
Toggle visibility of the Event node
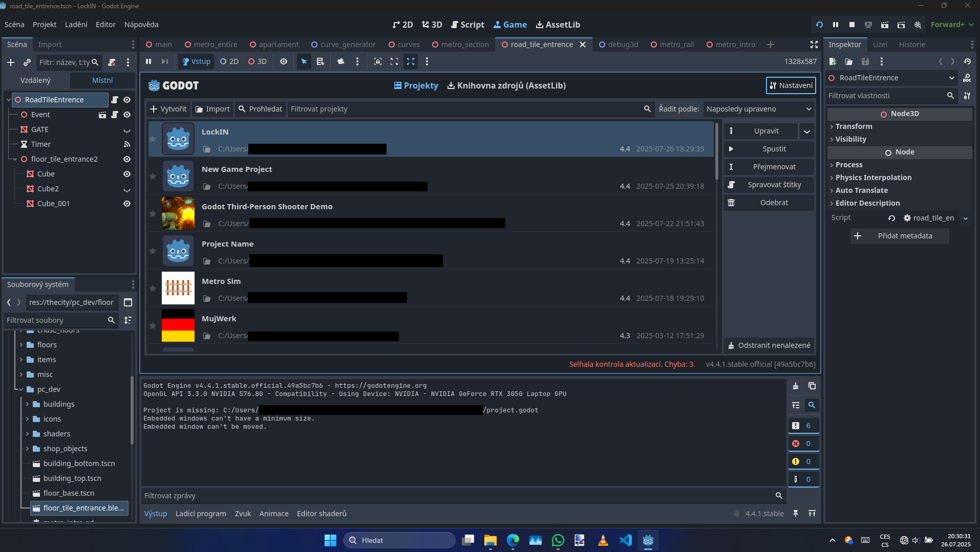click(x=127, y=115)
